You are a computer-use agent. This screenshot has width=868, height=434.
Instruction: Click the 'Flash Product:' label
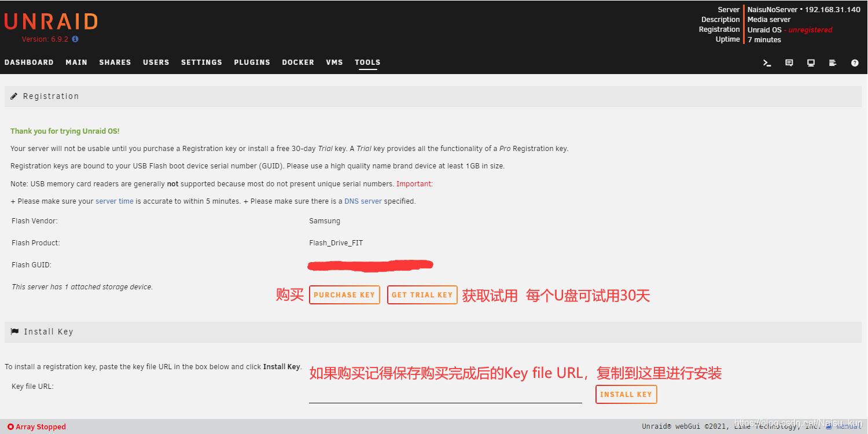pos(36,243)
